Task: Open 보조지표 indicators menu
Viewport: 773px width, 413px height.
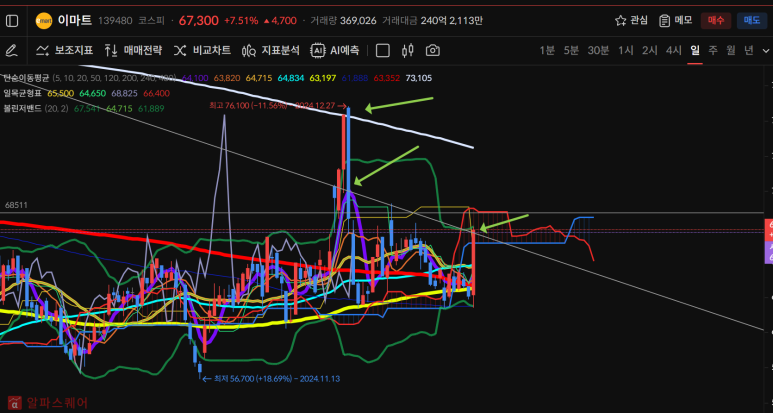Action: click(x=65, y=50)
